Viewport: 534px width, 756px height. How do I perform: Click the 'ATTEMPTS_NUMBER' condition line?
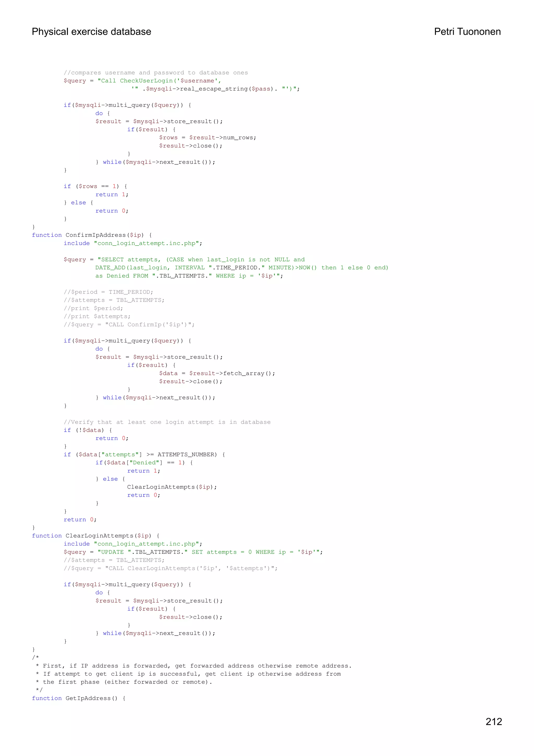[144, 455]
